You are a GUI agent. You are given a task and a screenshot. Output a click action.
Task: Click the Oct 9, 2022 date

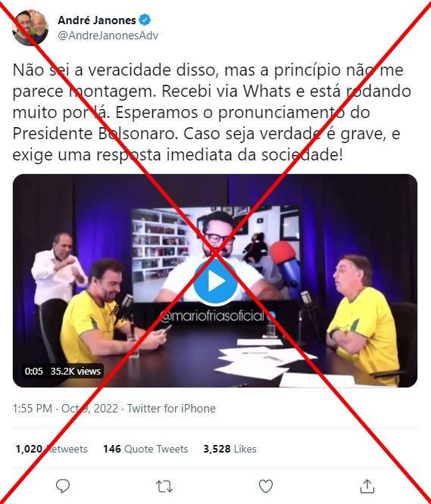pos(89,409)
